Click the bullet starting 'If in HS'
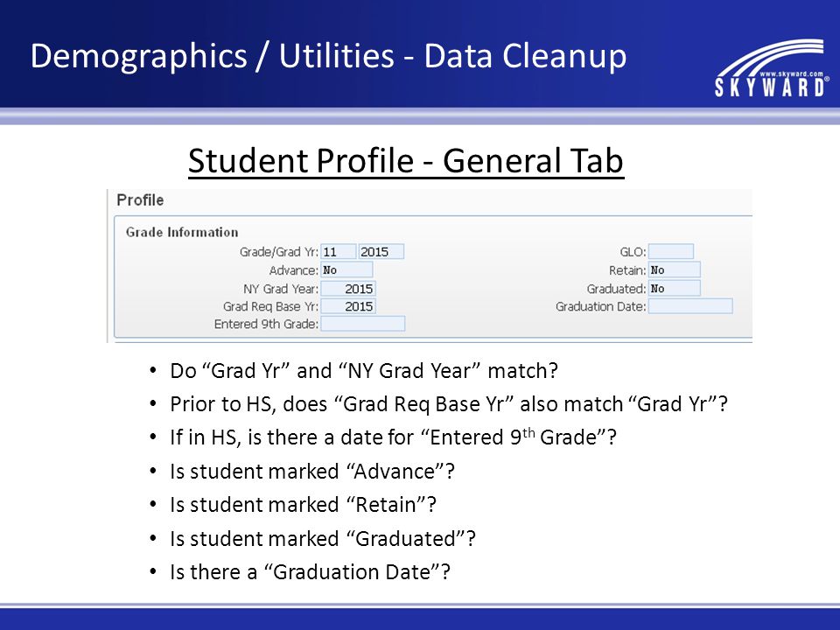 click(393, 437)
